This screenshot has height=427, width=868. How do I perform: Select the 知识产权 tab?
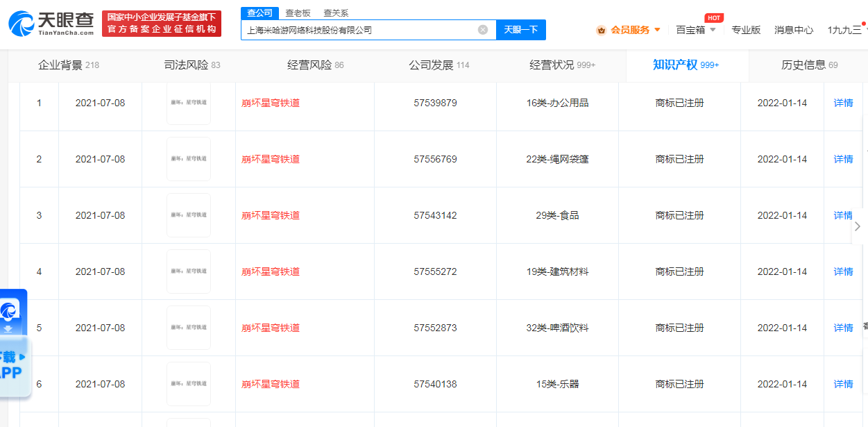click(686, 65)
